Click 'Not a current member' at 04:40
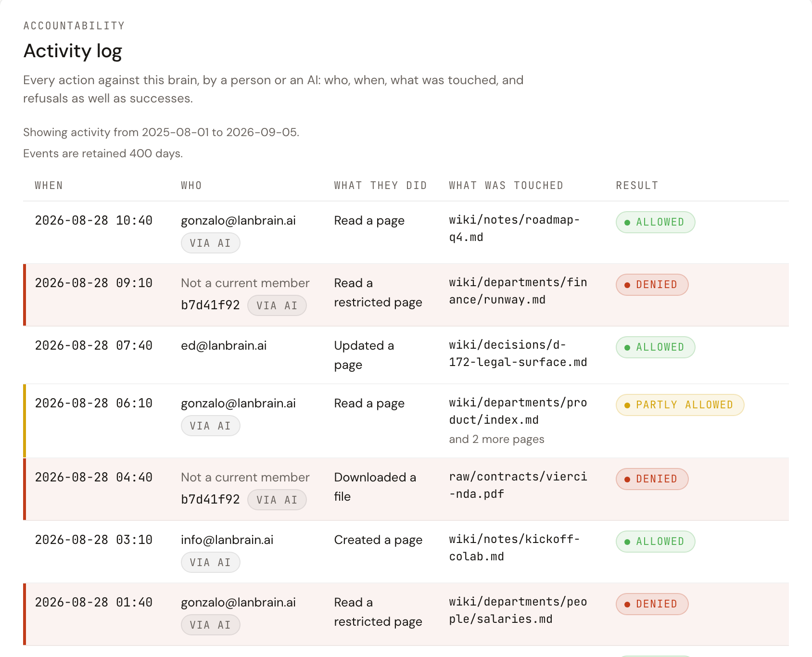The image size is (812, 657). coord(245,478)
